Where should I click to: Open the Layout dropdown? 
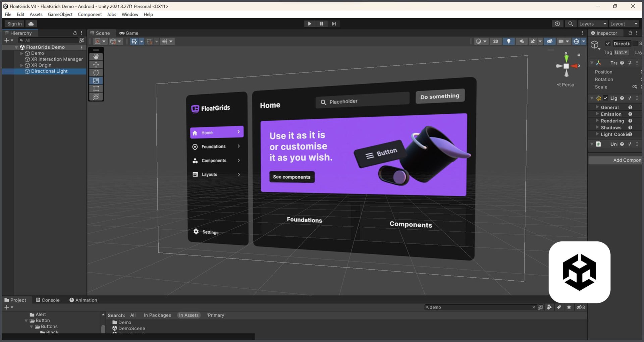(x=624, y=24)
